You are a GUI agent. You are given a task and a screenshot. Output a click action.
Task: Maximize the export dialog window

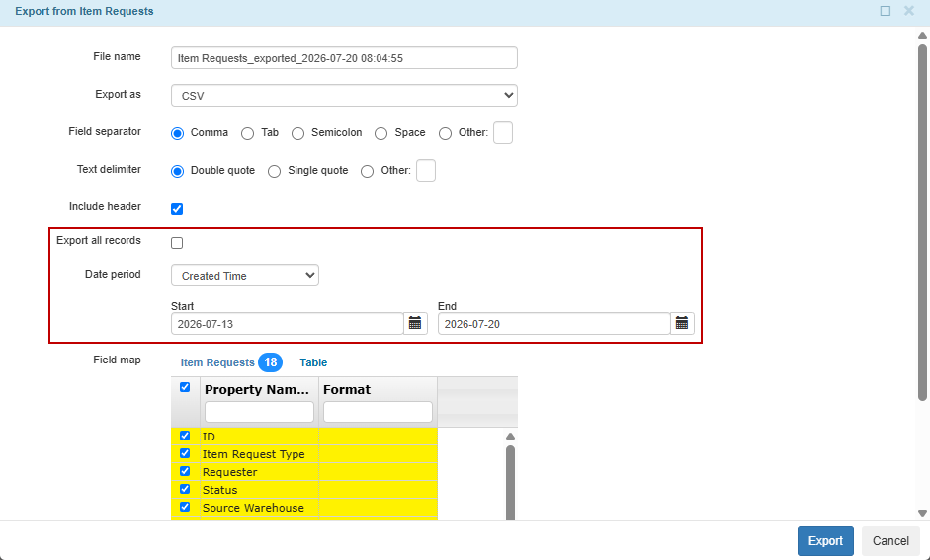(x=885, y=11)
